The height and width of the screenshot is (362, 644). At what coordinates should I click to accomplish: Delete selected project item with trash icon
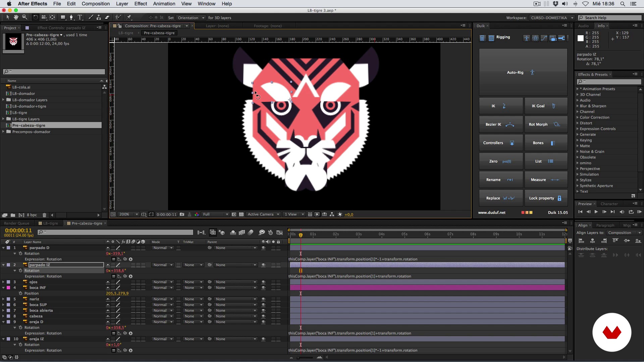click(44, 215)
